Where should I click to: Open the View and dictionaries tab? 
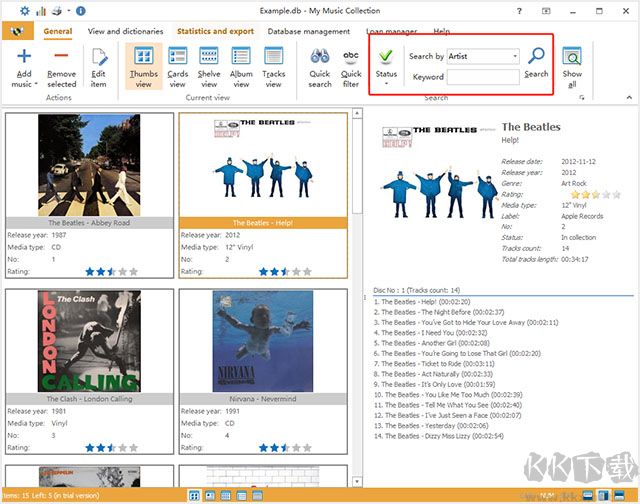(x=125, y=31)
